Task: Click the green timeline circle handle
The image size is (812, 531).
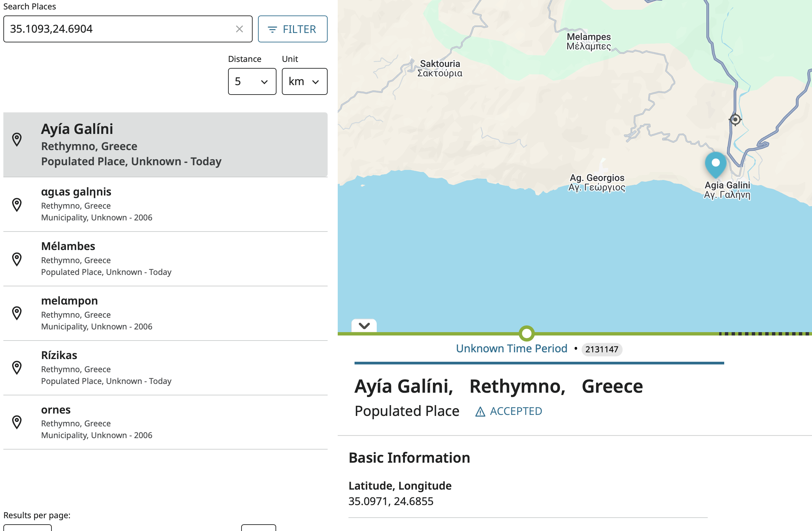Action: 526,333
